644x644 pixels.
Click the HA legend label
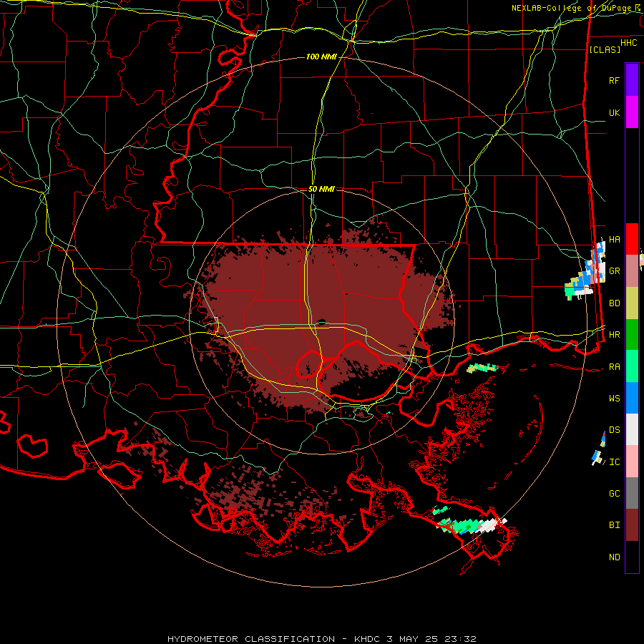[x=614, y=240]
